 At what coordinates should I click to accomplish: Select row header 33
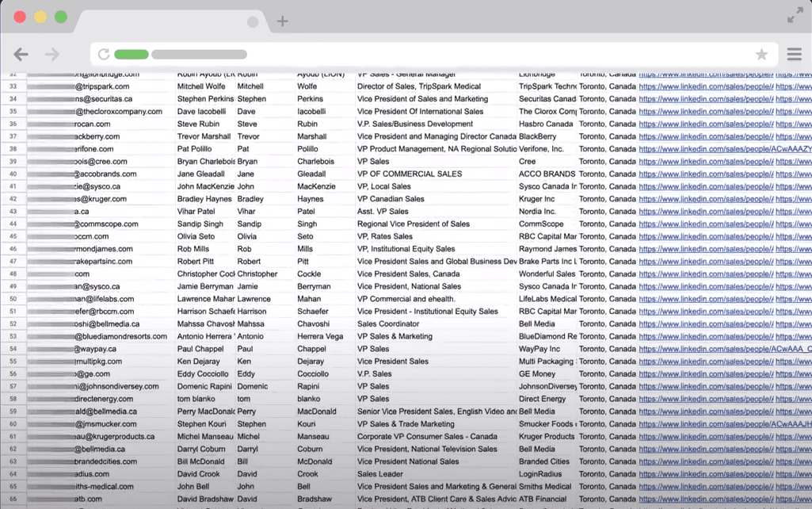coord(13,86)
